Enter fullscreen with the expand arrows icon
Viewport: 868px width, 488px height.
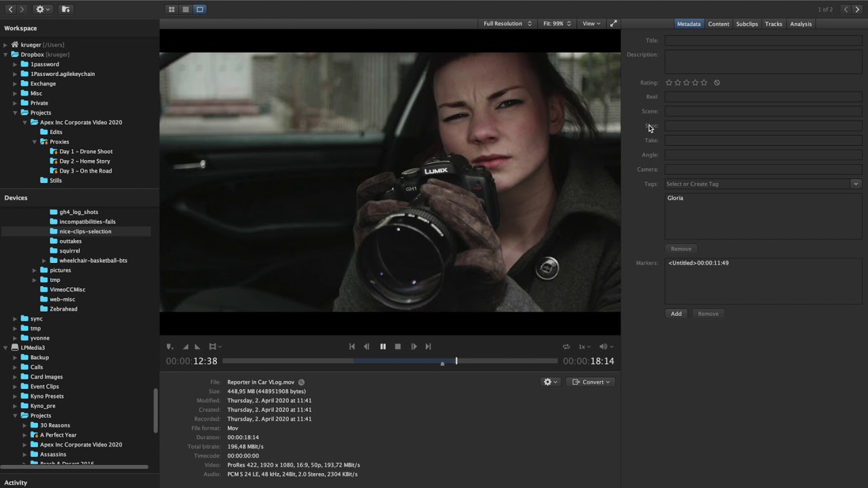613,24
